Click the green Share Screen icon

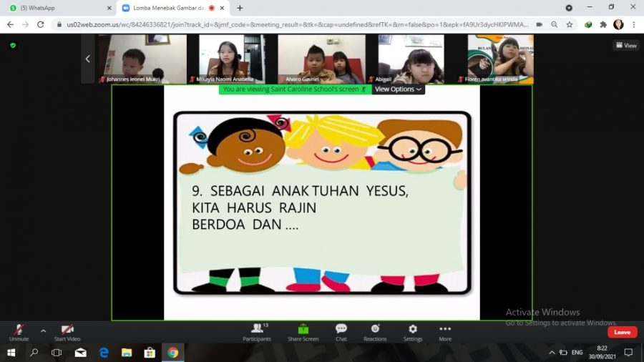[x=303, y=329]
